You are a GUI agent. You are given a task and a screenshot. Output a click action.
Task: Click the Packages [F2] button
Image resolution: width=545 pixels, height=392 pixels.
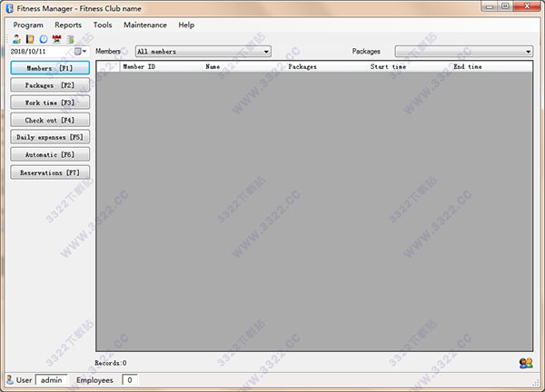(x=50, y=85)
